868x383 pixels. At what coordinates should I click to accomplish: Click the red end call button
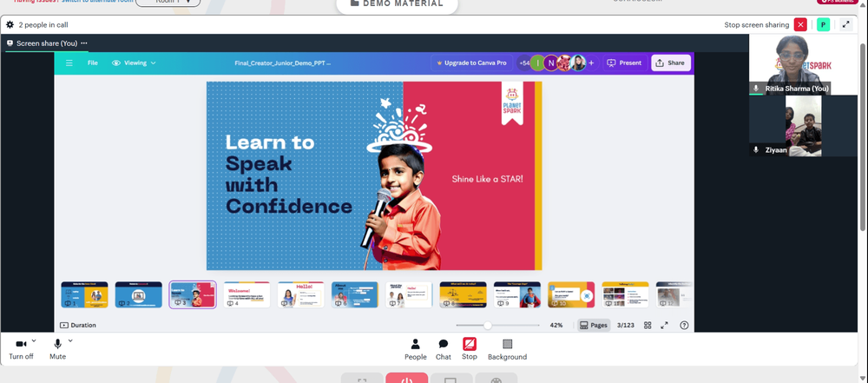(x=407, y=379)
